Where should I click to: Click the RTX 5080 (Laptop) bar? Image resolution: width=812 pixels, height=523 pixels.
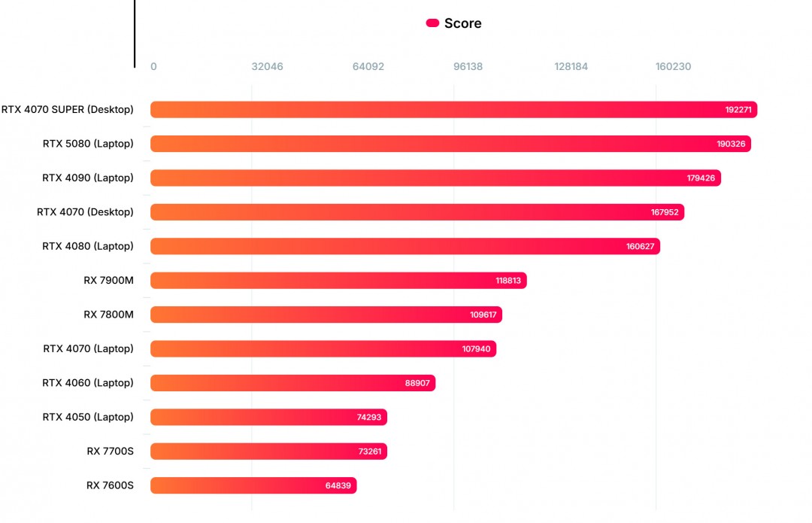pos(450,144)
